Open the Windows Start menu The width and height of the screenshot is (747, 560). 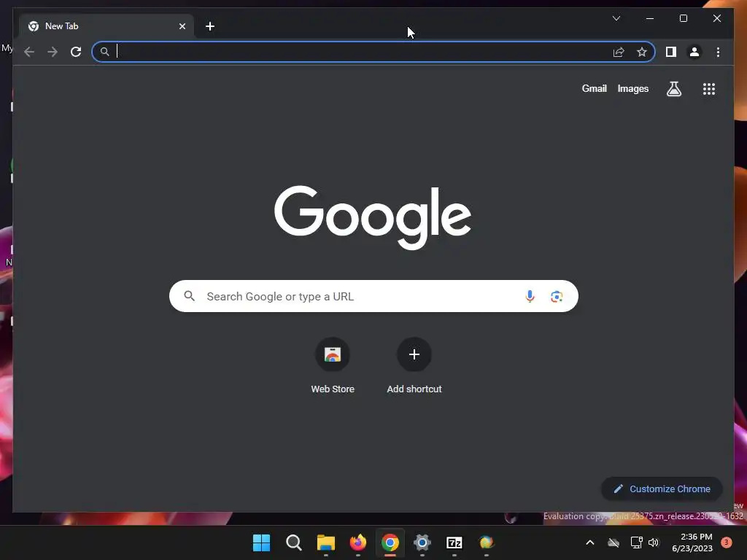pos(261,542)
